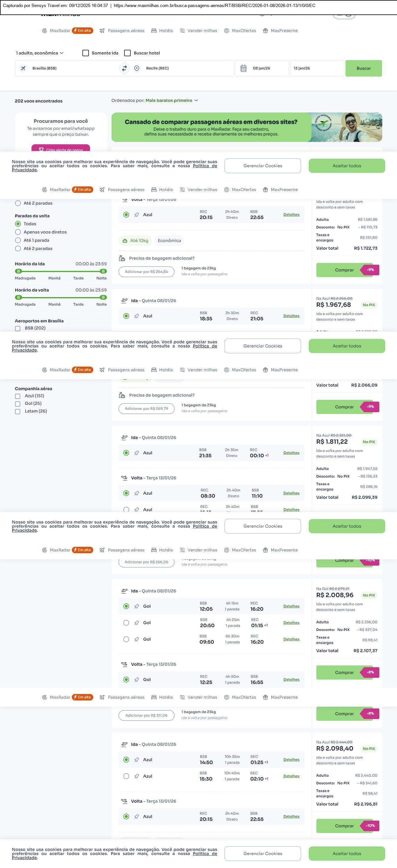The width and height of the screenshot is (397, 868).
Task: Go to the MaxOfertas menu item
Action: tap(240, 31)
